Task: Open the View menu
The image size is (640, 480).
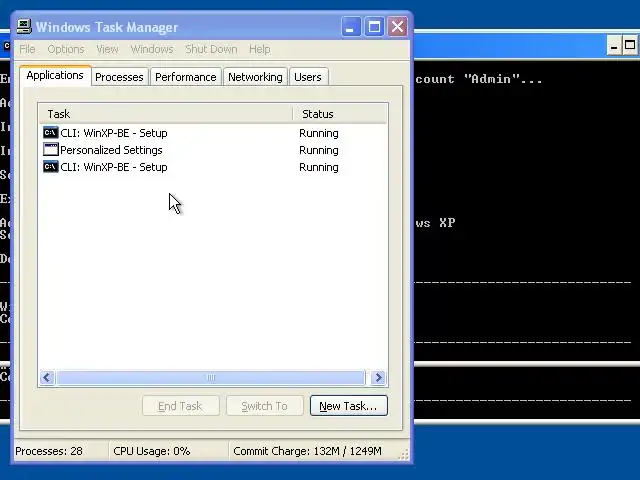Action: 107,49
